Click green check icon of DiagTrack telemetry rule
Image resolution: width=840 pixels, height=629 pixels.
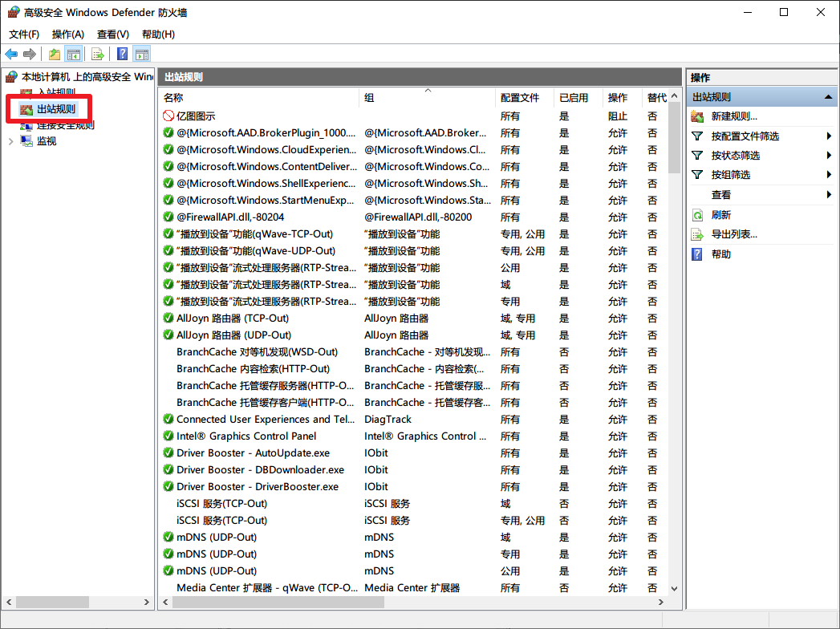[x=168, y=419]
